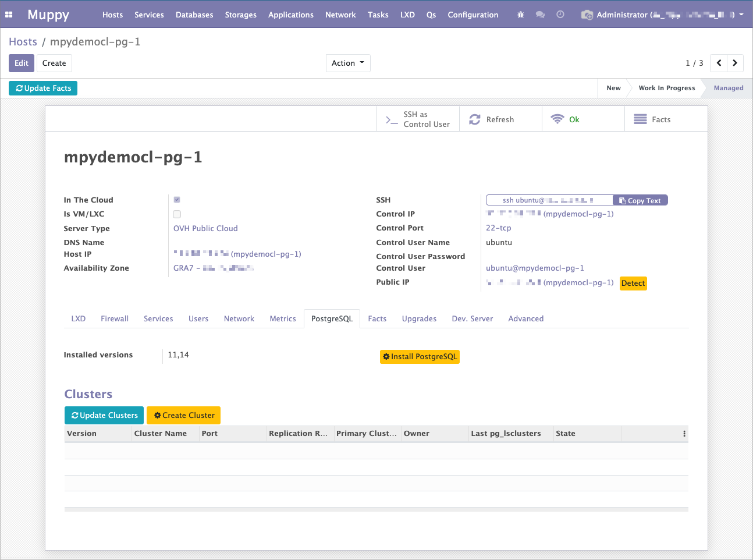Open the 22-tcp control port link
753x560 pixels.
(x=499, y=228)
